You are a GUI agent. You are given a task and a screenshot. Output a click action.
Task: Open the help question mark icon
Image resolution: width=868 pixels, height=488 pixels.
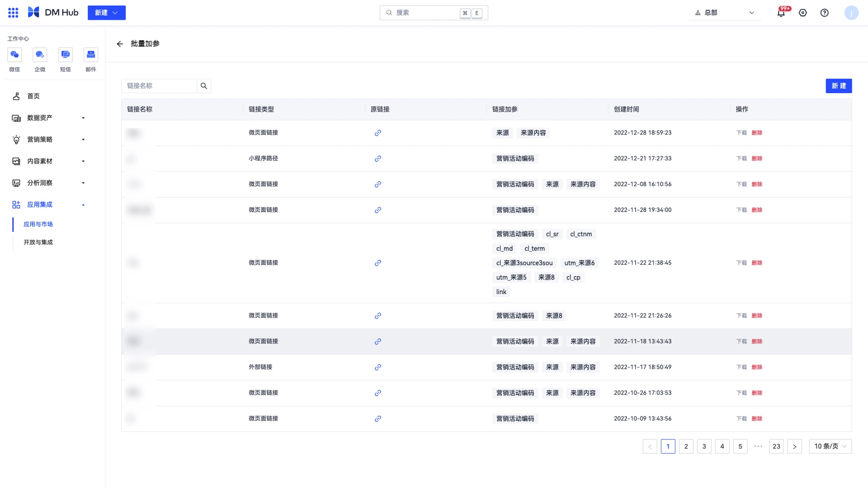pos(825,13)
